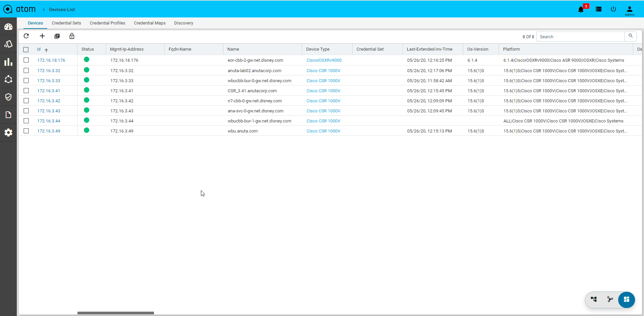Switch to tree hierarchy view
The width and height of the screenshot is (644, 316).
pyautogui.click(x=594, y=299)
